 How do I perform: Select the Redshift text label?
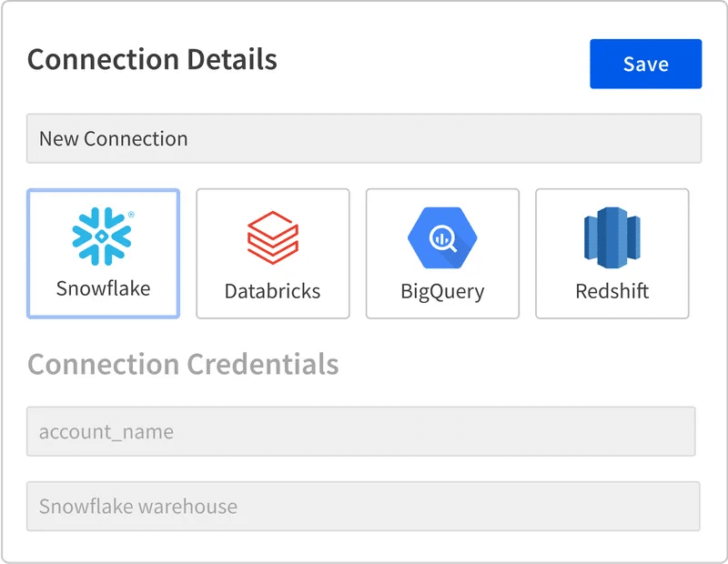pyautogui.click(x=612, y=291)
